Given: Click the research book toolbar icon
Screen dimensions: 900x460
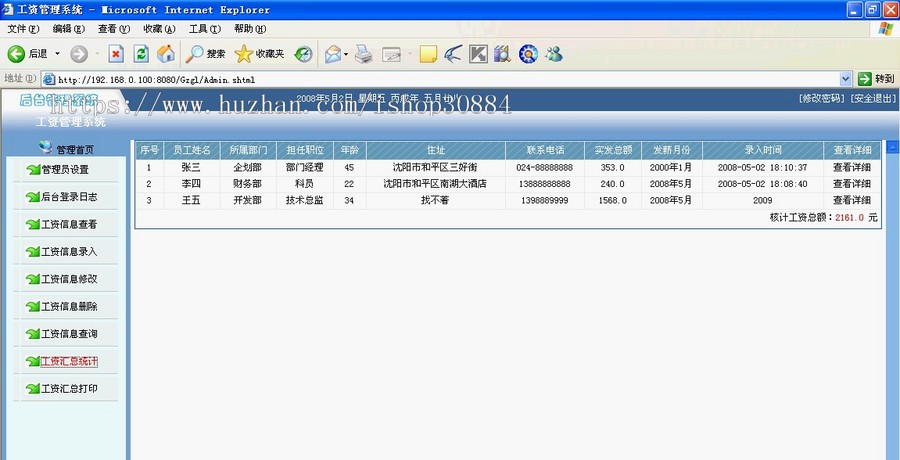Looking at the screenshot, I should (502, 54).
